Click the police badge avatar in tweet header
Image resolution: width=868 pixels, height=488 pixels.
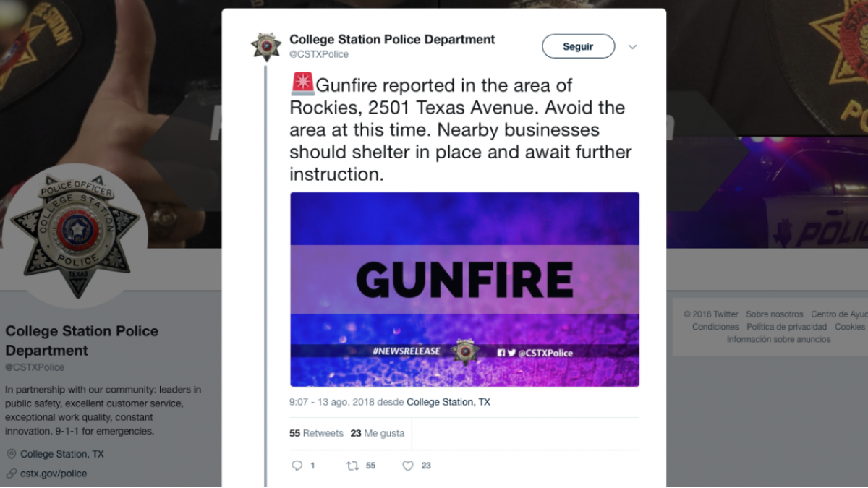coord(266,46)
